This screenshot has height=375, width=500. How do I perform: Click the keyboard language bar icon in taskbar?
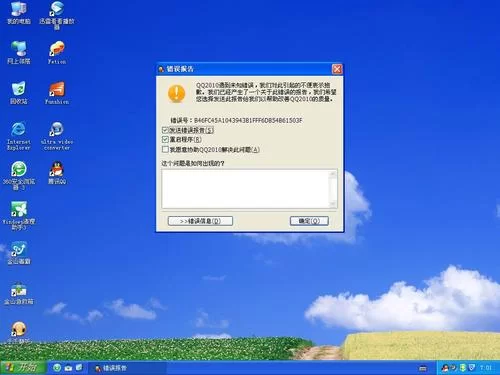click(x=423, y=368)
